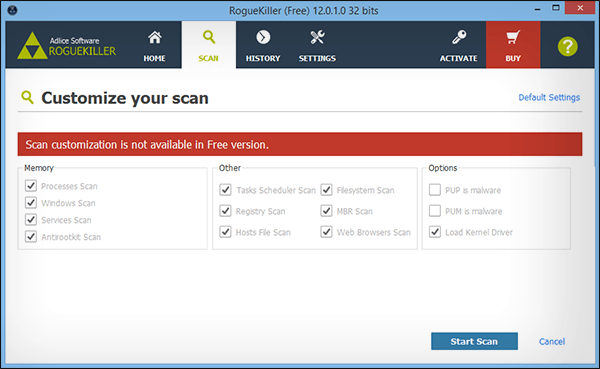Click the Customize your scan heading
The image size is (600, 369).
click(x=125, y=98)
